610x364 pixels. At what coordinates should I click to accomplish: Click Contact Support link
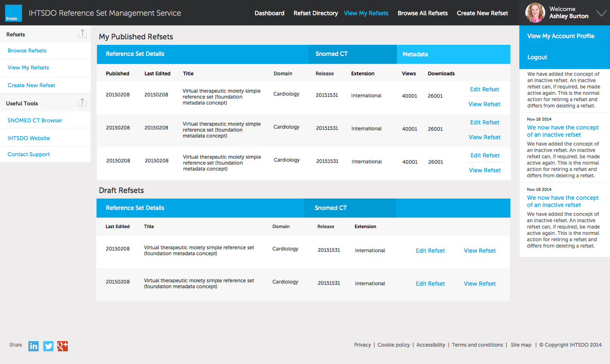click(x=29, y=154)
